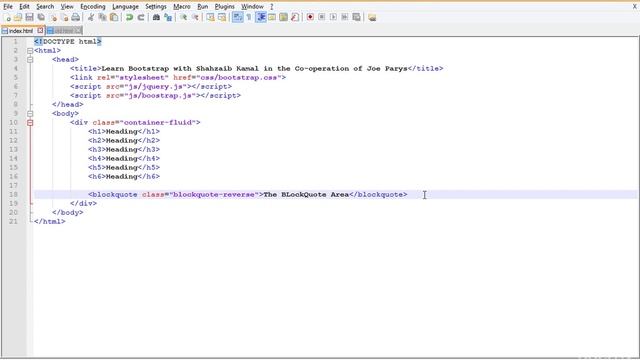Open the Settings menu
640x360 pixels.
(x=156, y=7)
